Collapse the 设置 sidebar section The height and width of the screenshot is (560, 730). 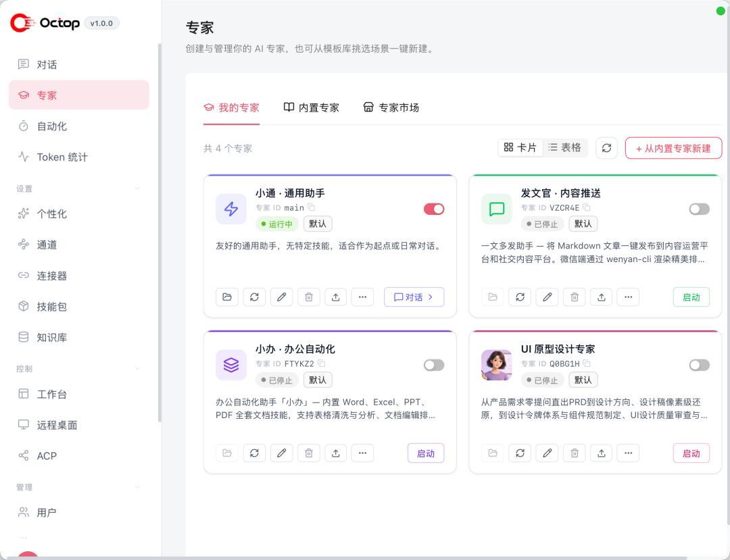(x=137, y=188)
